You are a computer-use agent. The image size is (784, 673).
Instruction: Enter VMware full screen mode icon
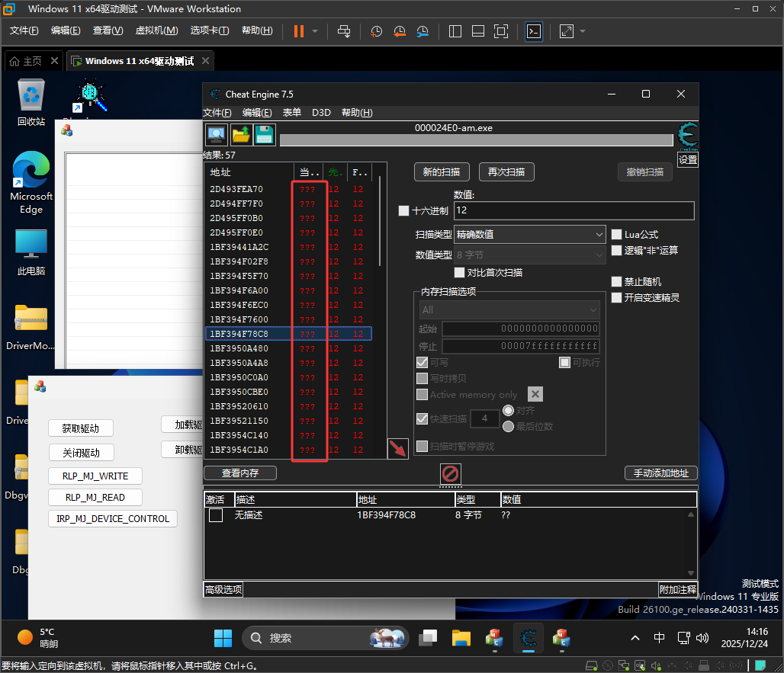pos(501,31)
